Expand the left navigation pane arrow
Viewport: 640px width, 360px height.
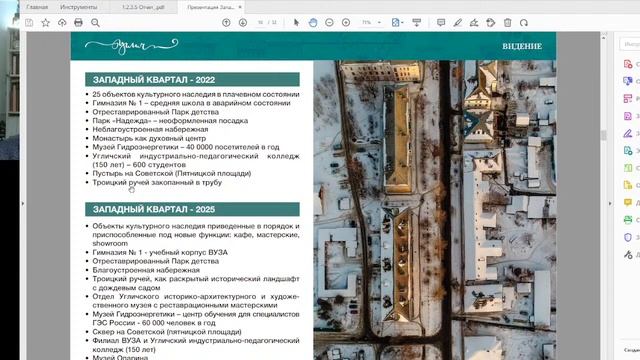[x=23, y=203]
